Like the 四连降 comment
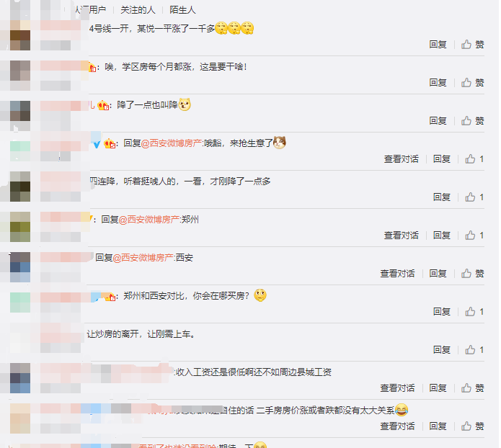Viewport: 501px width, 448px height. click(x=474, y=197)
